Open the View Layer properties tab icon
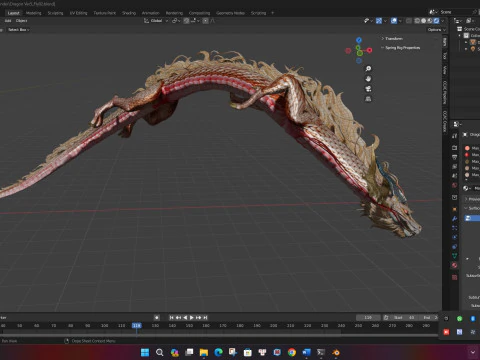 pyautogui.click(x=454, y=166)
